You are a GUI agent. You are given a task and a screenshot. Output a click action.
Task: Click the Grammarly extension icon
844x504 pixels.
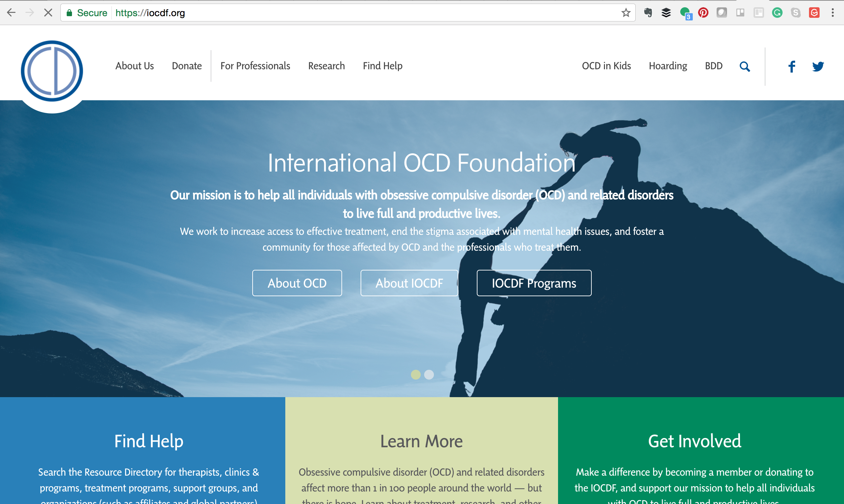tap(777, 13)
